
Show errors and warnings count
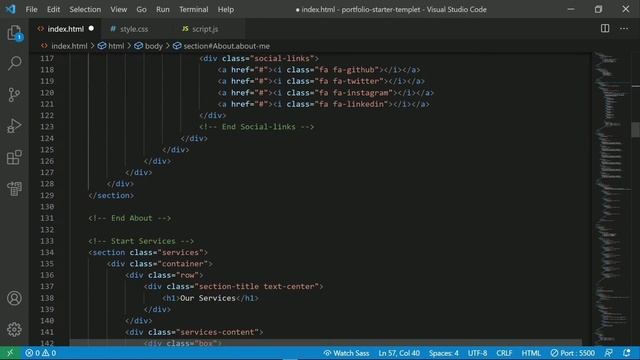point(40,353)
